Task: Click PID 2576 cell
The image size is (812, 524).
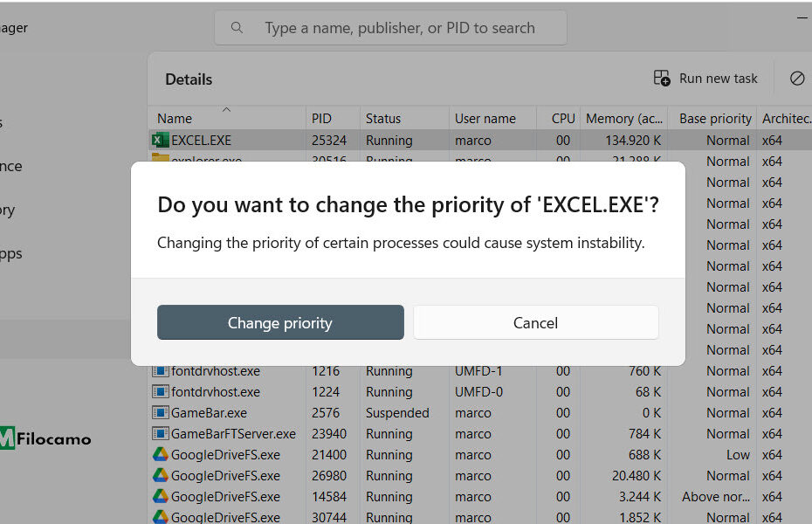Action: [325, 413]
